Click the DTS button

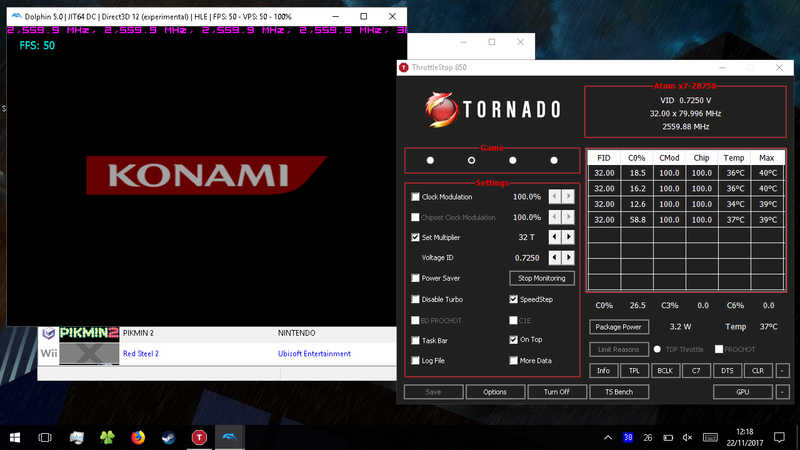[x=727, y=371]
